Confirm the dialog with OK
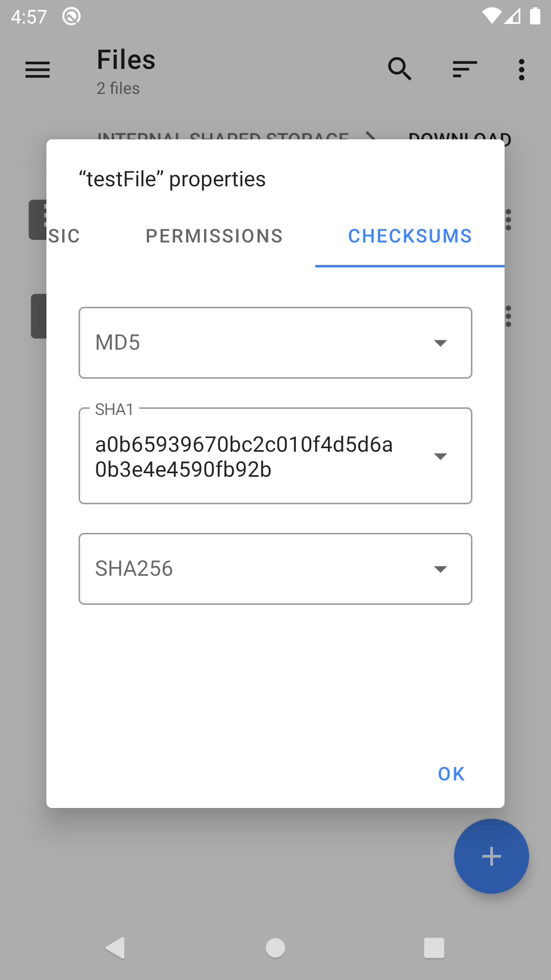 pyautogui.click(x=450, y=774)
